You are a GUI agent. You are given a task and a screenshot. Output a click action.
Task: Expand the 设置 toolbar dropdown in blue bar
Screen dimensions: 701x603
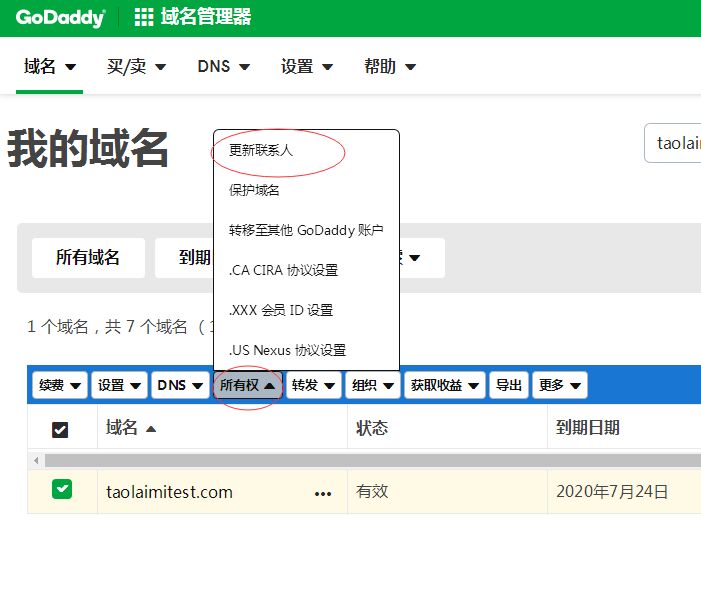point(119,385)
